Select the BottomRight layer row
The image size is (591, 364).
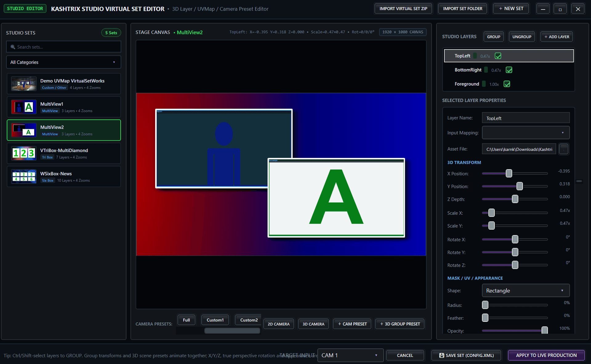coord(509,70)
